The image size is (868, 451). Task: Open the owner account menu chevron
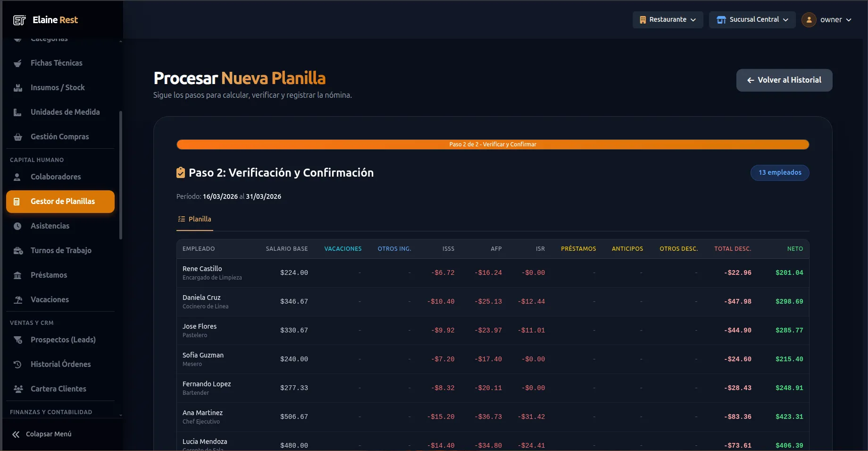pos(849,20)
